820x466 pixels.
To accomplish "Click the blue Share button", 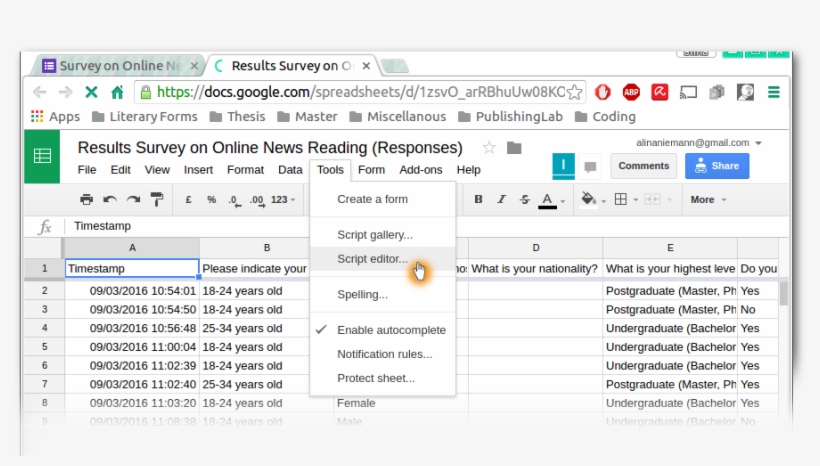I will (x=717, y=166).
